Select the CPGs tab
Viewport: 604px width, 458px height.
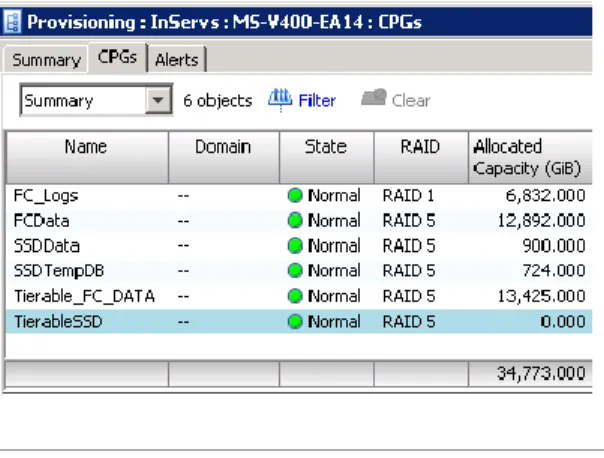[117, 57]
